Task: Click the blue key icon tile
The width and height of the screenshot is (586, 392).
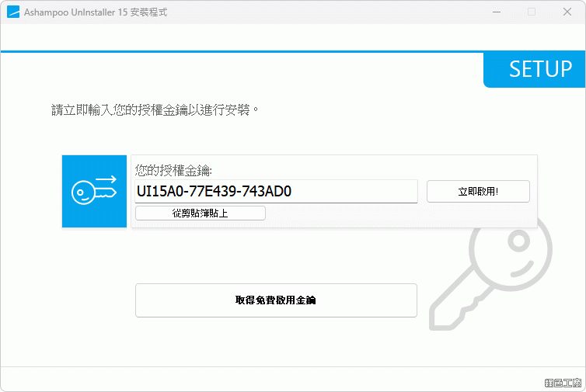Action: pos(94,191)
